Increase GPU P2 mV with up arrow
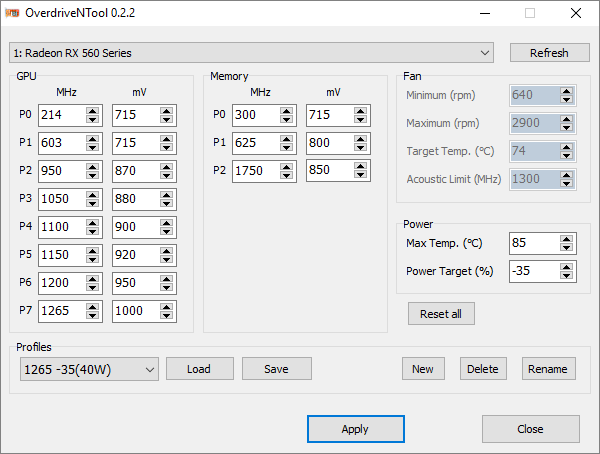The height and width of the screenshot is (454, 600). (x=166, y=167)
